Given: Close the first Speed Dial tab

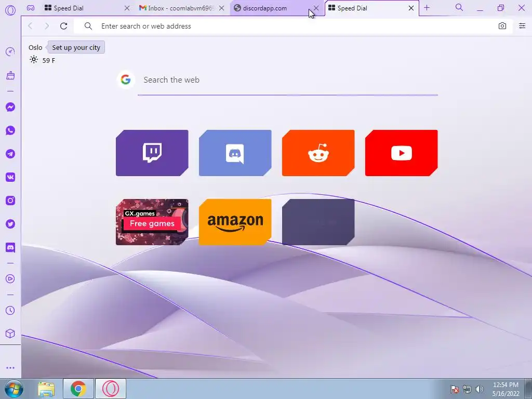Looking at the screenshot, I should 127,8.
